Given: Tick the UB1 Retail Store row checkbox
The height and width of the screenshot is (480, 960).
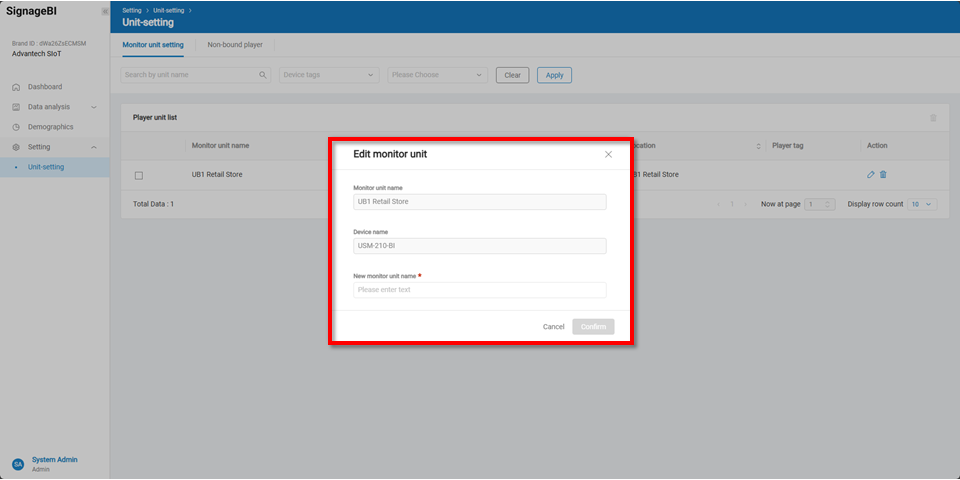Looking at the screenshot, I should (x=139, y=176).
